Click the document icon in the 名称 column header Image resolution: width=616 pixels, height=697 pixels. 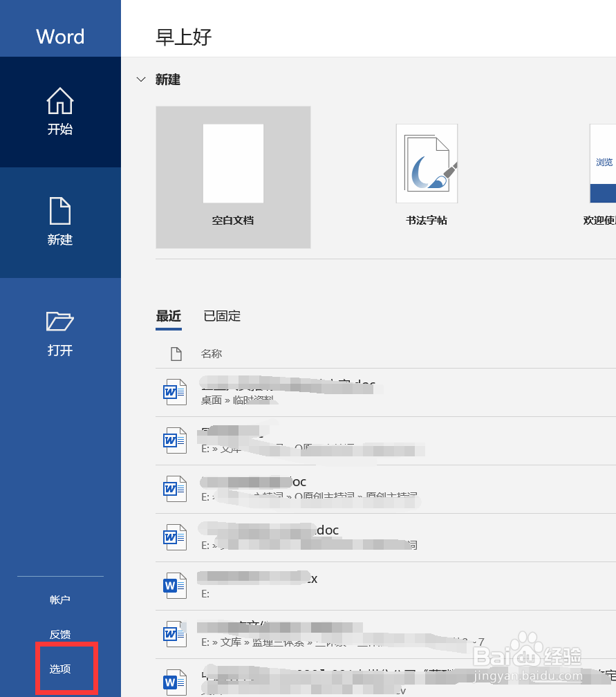click(176, 353)
